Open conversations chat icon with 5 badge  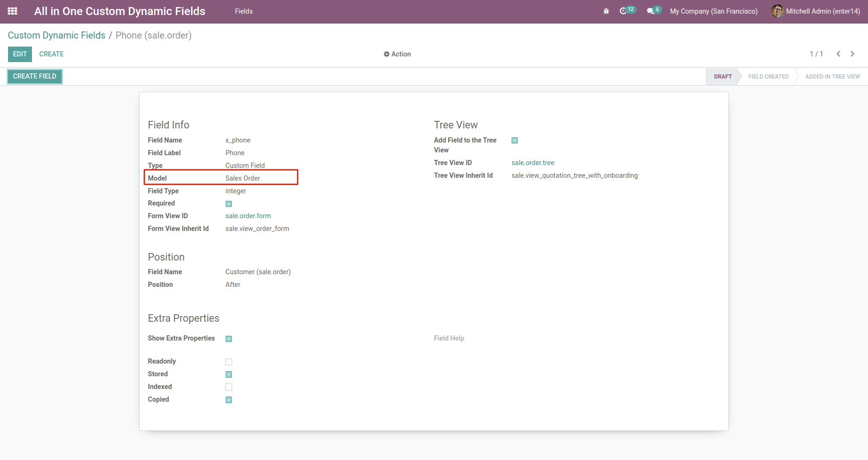click(650, 11)
